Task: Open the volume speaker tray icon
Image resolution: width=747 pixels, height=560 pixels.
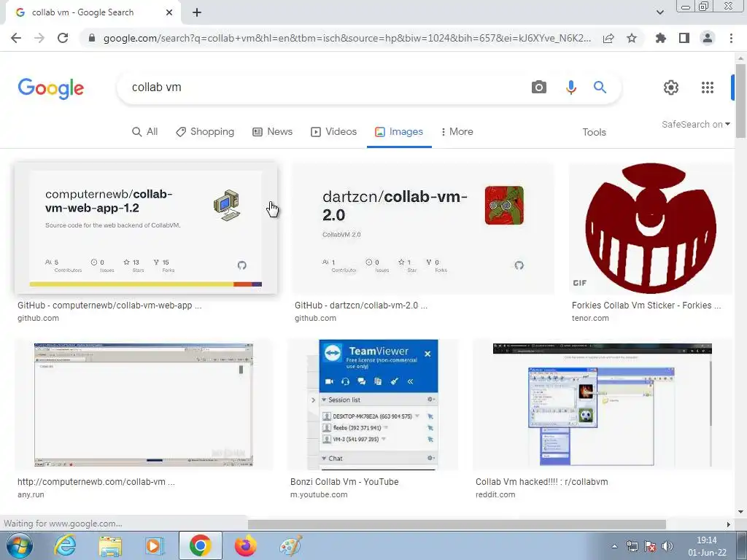Action: (x=667, y=546)
